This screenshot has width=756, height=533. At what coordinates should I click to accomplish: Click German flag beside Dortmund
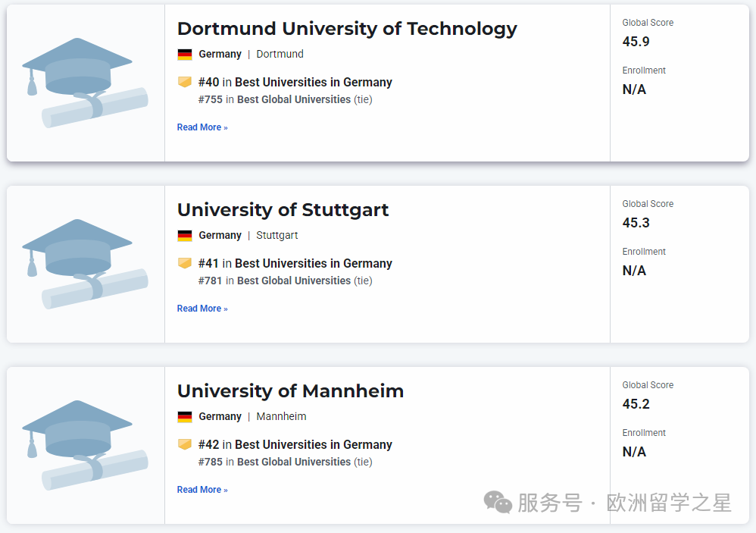(185, 55)
